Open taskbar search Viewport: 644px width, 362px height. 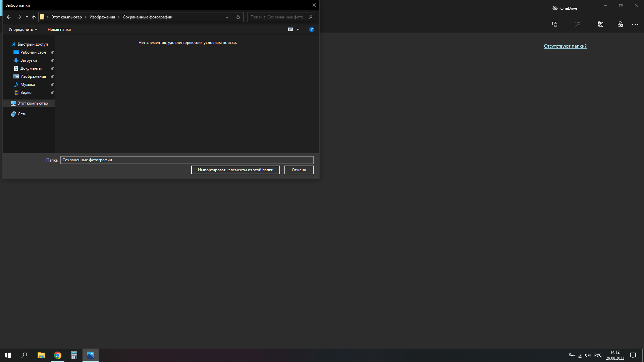(x=24, y=355)
